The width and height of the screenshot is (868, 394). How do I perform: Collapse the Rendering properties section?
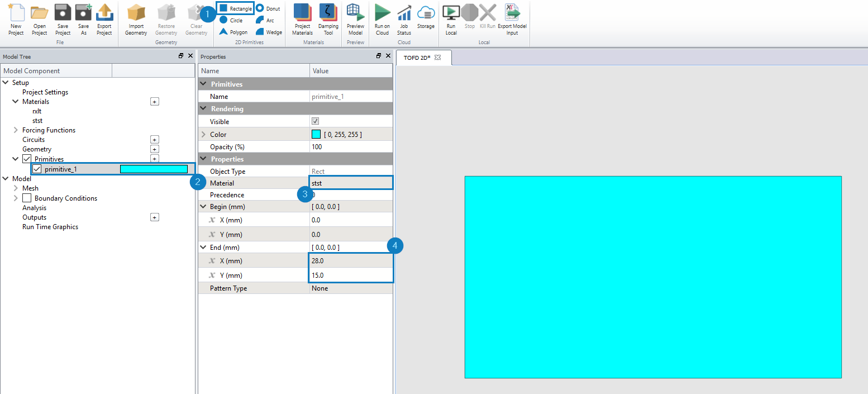coord(203,109)
